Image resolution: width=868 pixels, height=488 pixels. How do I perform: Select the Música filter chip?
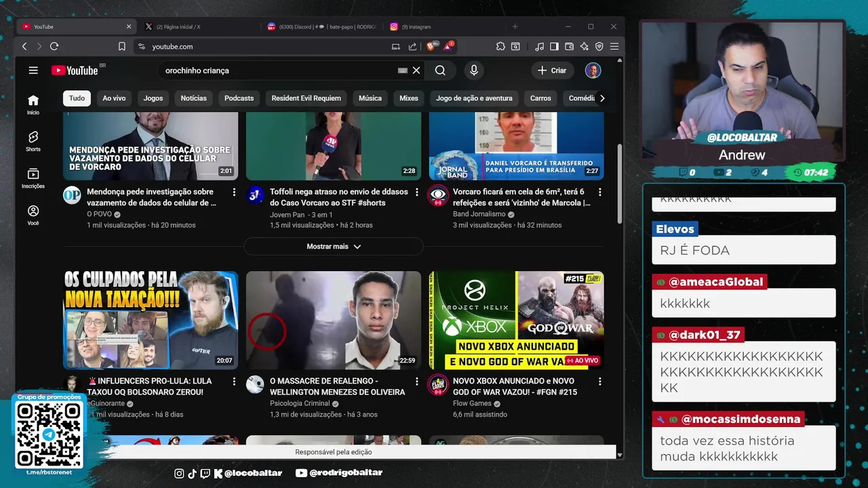point(370,98)
